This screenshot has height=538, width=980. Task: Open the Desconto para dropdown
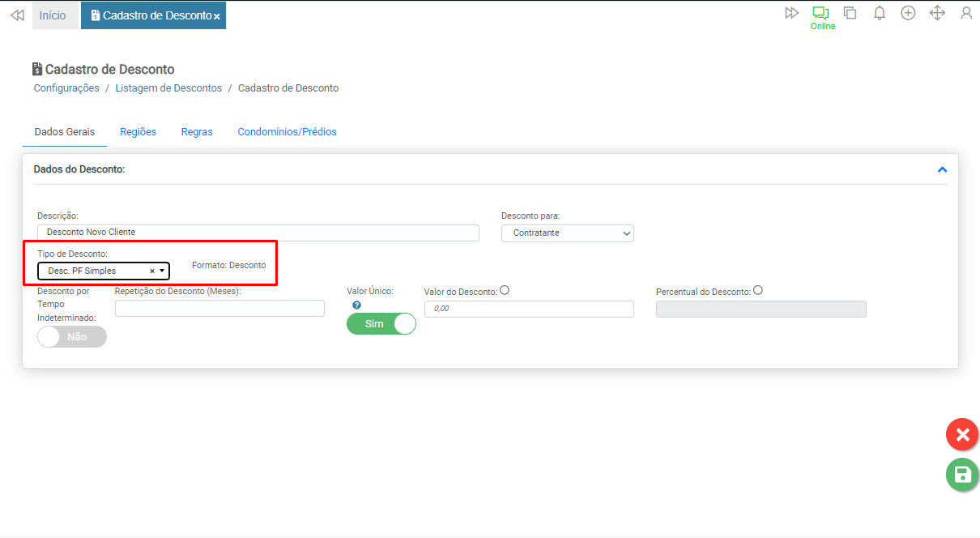click(567, 233)
